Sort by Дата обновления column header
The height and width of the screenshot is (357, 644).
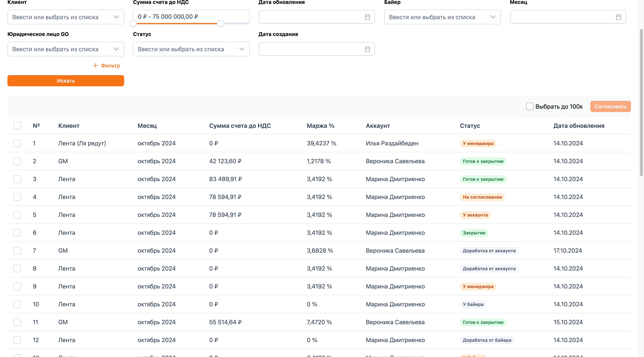click(x=579, y=126)
